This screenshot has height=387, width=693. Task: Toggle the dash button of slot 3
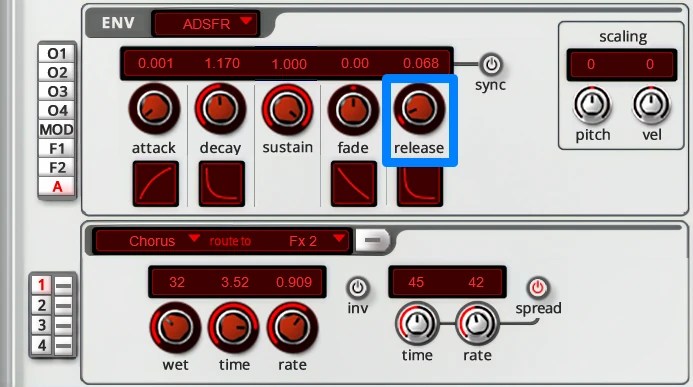click(x=64, y=326)
